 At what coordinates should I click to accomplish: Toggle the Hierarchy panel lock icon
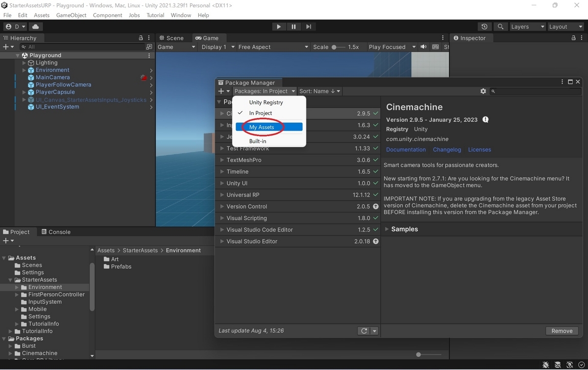point(141,38)
